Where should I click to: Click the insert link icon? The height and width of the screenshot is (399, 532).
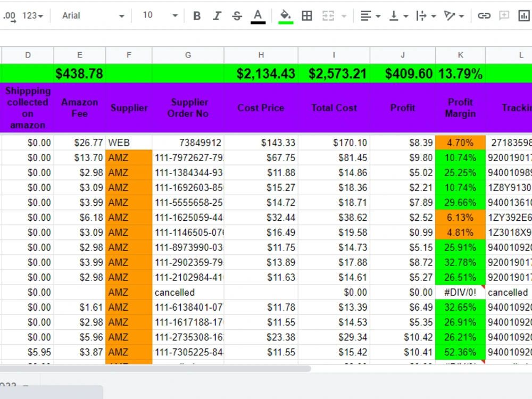pyautogui.click(x=484, y=15)
